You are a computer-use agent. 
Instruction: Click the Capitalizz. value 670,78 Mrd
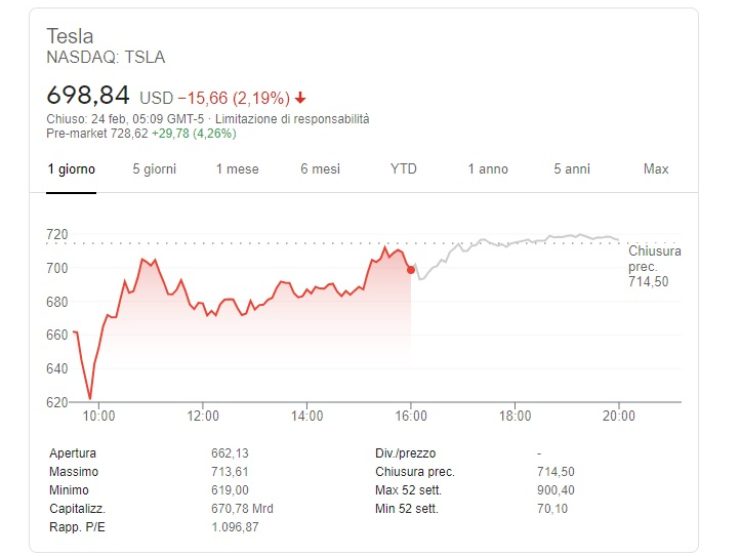click(242, 508)
